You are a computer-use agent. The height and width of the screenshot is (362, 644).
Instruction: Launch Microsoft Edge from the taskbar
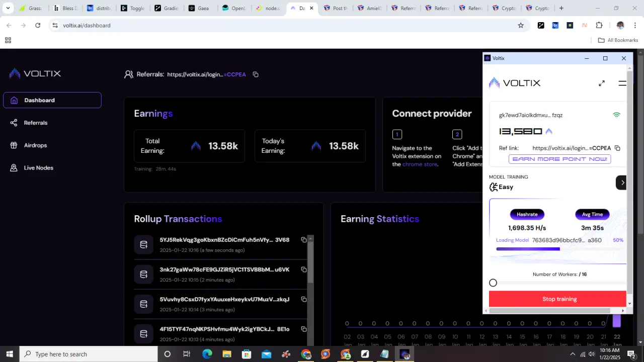click(207, 354)
